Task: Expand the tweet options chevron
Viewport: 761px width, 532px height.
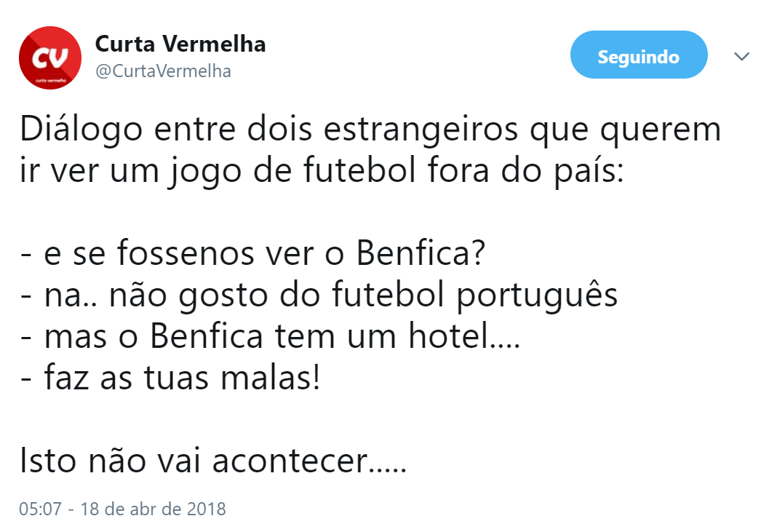Action: (741, 57)
